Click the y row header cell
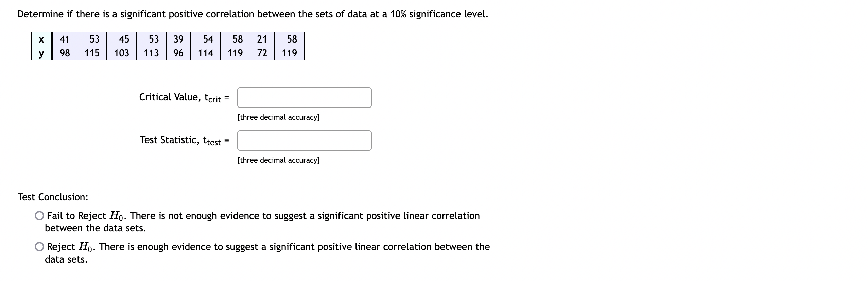The image size is (868, 281). 41,53
